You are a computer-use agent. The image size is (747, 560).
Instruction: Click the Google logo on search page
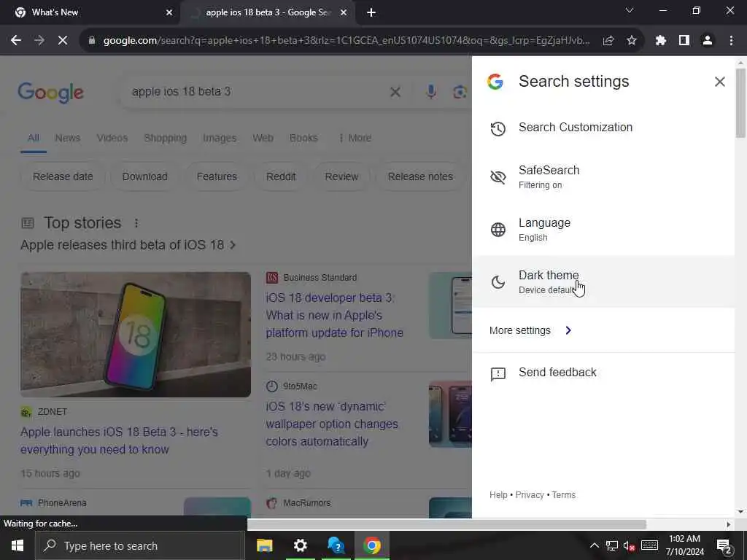[x=50, y=92]
